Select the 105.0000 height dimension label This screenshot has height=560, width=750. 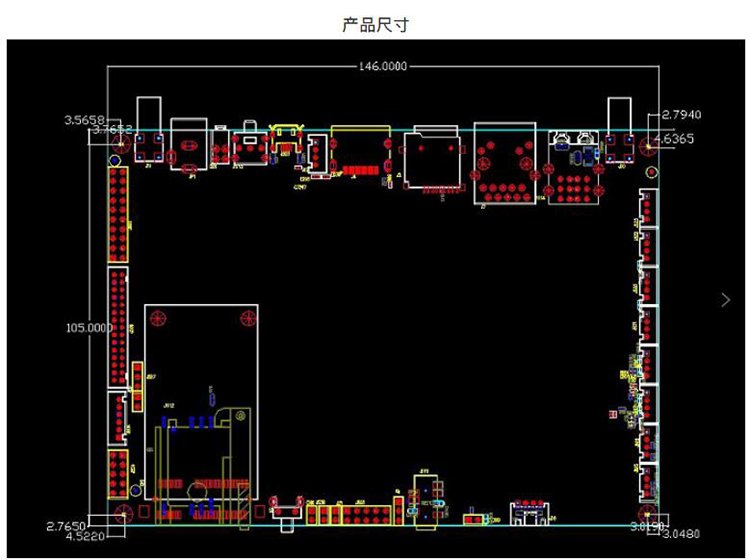pyautogui.click(x=87, y=327)
